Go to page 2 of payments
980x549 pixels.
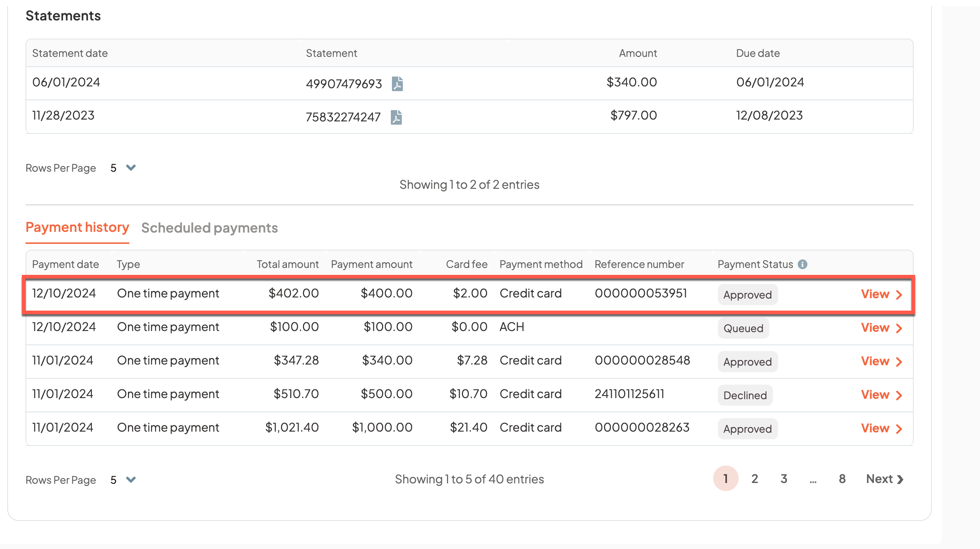[x=754, y=479]
